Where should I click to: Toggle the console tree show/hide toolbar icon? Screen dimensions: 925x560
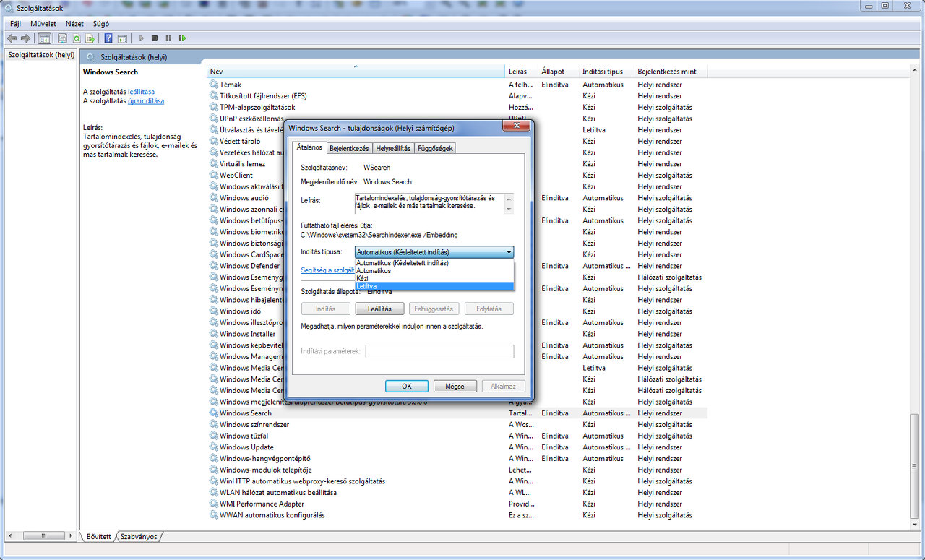(44, 38)
